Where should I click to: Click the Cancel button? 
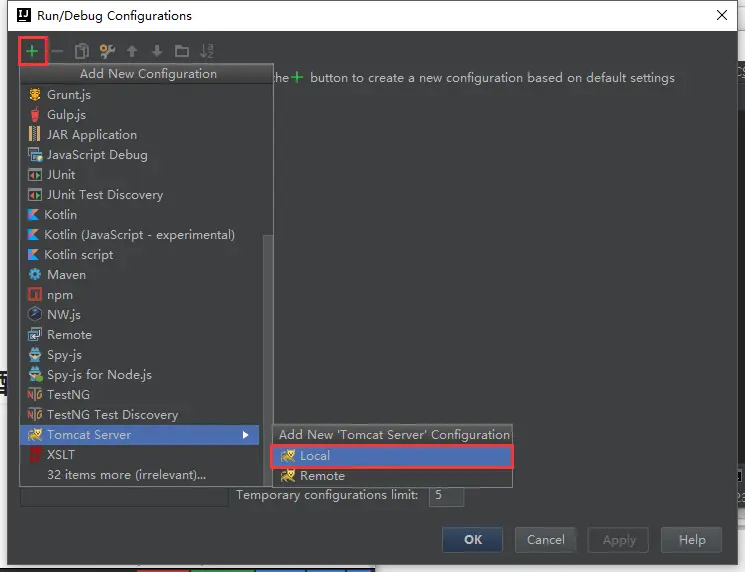[x=545, y=540]
